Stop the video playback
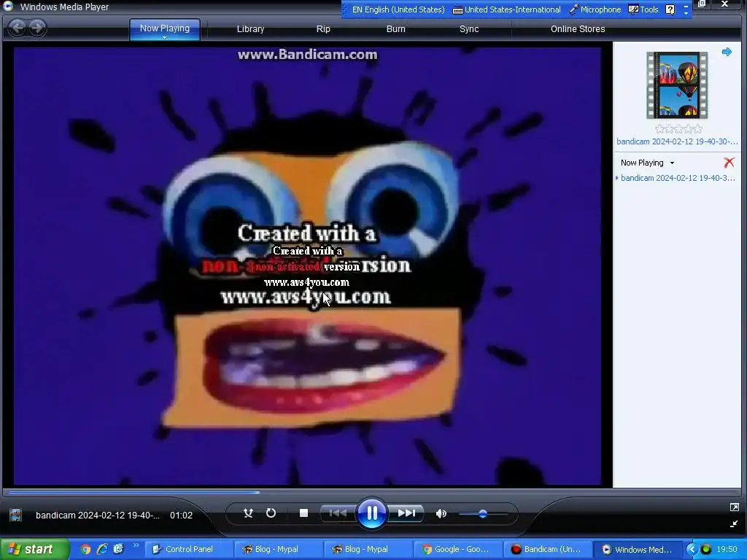Screen dimensions: 747x560 [303, 513]
